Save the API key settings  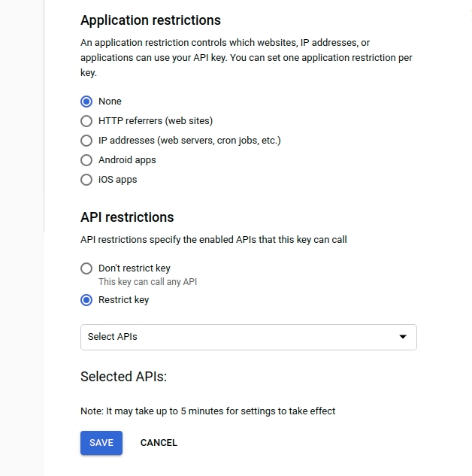(x=101, y=443)
